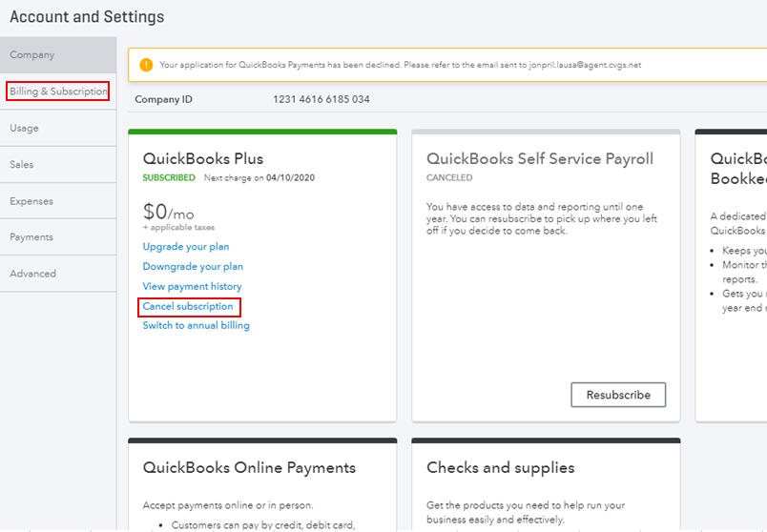Image resolution: width=767 pixels, height=532 pixels.
Task: Click the Cancel subscription link
Action: (188, 307)
